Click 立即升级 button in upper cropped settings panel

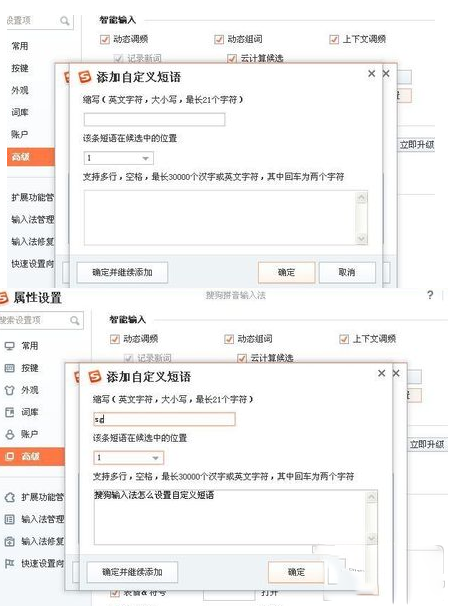click(x=417, y=145)
